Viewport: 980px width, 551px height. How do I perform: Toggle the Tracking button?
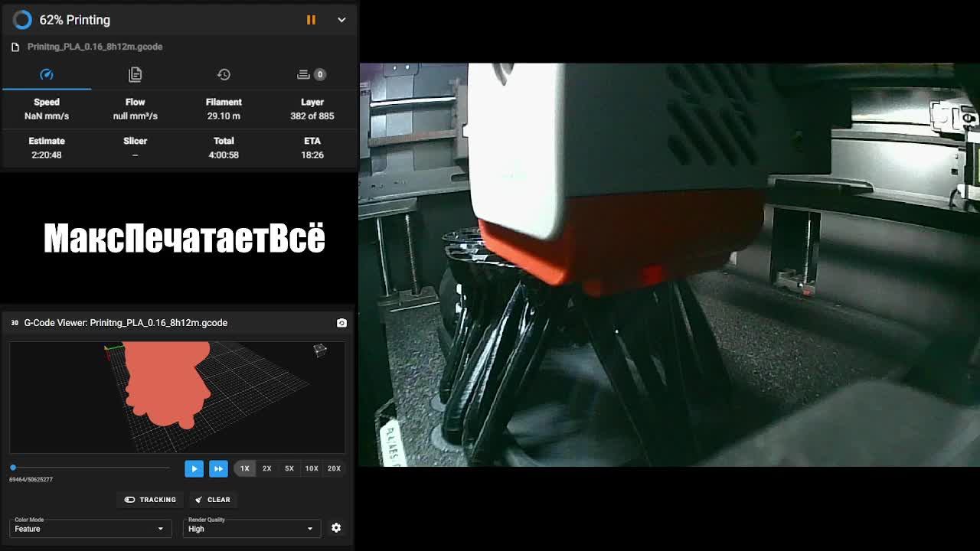[150, 500]
